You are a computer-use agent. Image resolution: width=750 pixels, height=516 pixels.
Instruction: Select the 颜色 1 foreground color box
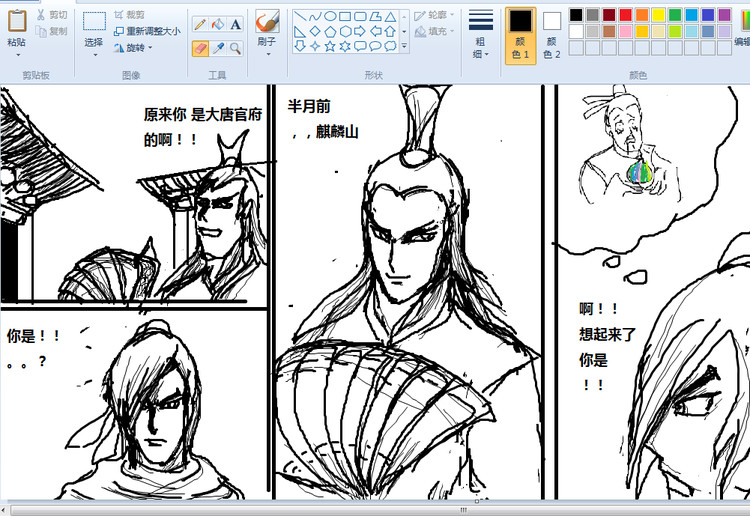[x=520, y=35]
